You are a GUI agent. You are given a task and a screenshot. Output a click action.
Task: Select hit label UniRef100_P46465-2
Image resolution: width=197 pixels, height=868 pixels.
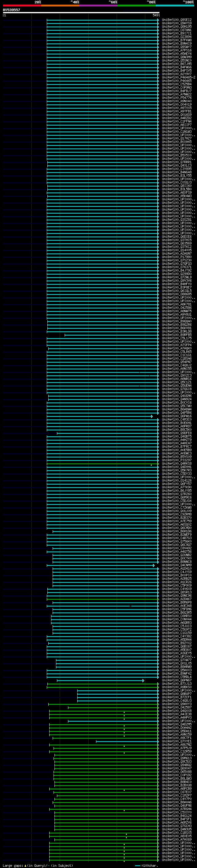click(x=179, y=77)
